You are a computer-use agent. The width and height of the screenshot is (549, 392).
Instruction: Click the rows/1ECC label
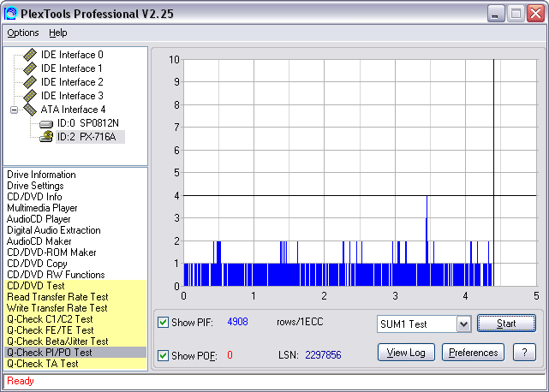point(300,322)
